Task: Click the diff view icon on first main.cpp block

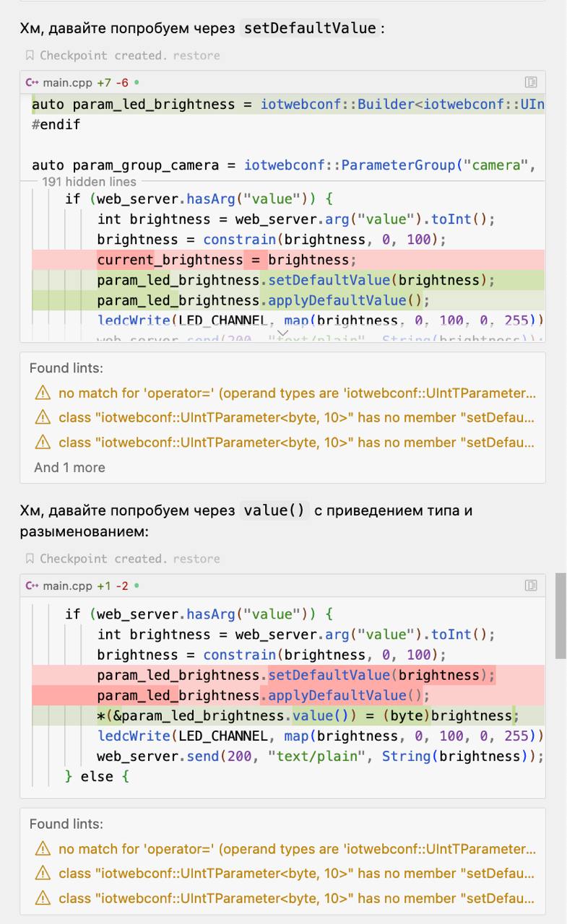Action: pyautogui.click(x=531, y=82)
